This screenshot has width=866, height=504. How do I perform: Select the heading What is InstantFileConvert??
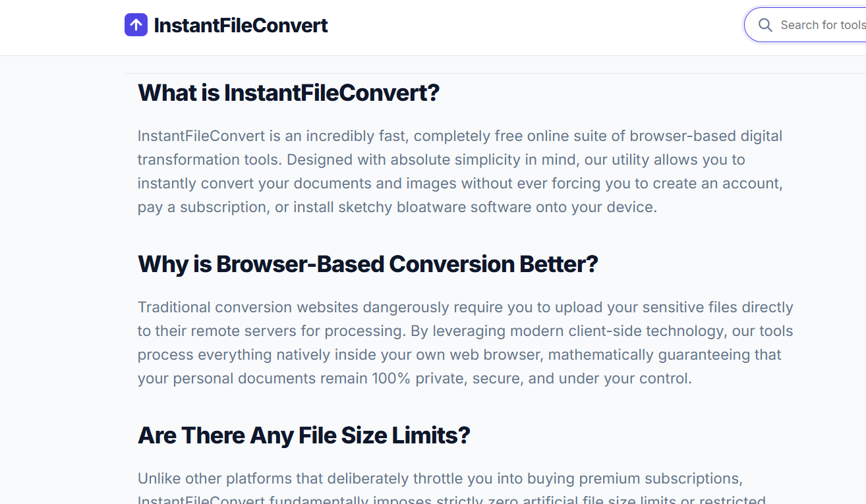[x=287, y=92]
